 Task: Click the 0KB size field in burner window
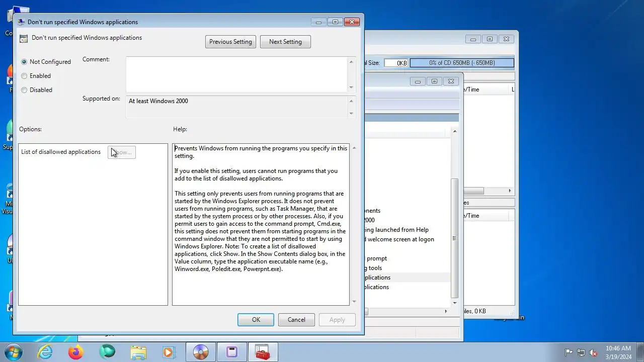(396, 63)
